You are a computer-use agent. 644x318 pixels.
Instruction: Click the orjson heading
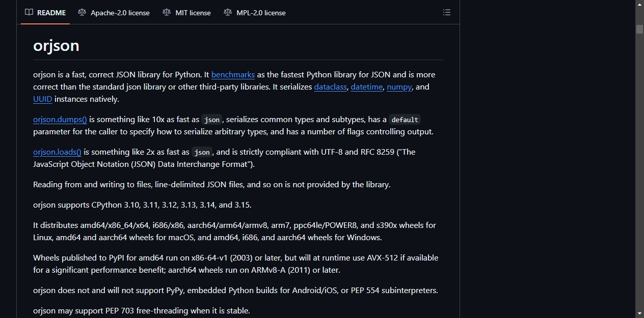tap(56, 46)
